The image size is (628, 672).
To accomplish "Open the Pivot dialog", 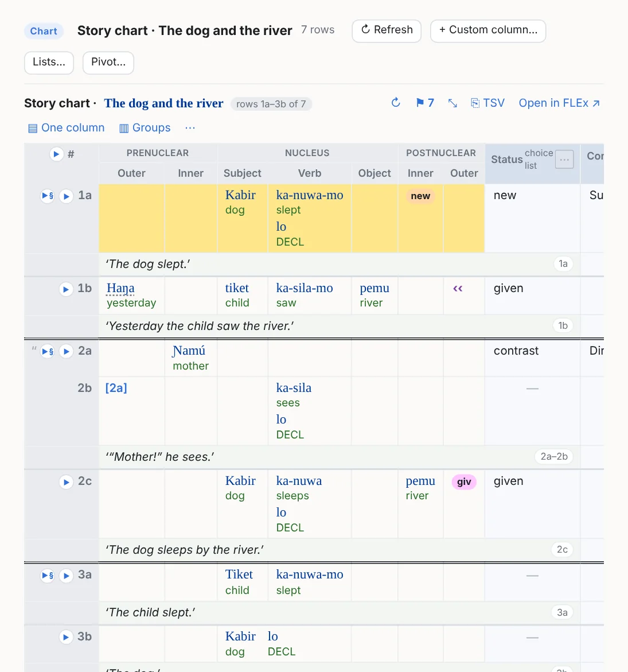I will (x=108, y=63).
